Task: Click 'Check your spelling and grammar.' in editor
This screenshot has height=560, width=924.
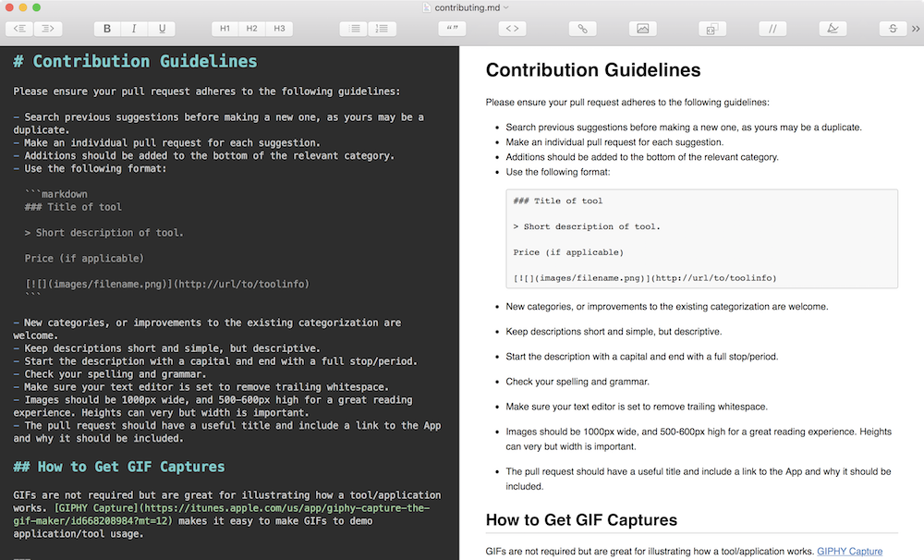Action: pyautogui.click(x=110, y=374)
